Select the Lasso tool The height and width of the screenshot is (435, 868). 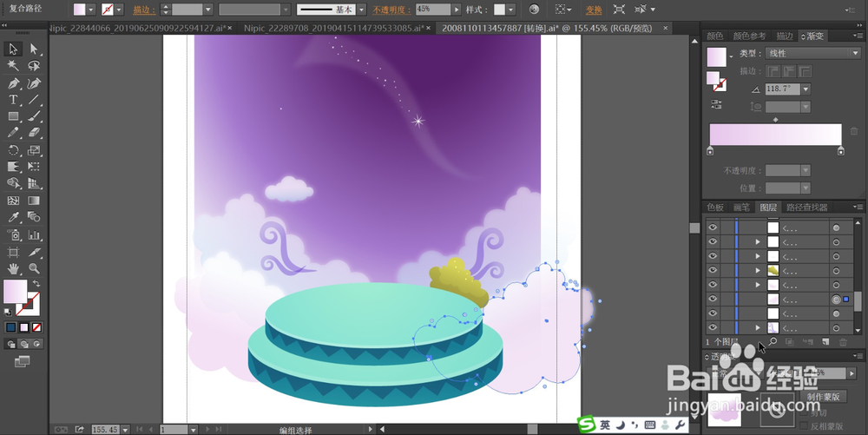click(34, 66)
